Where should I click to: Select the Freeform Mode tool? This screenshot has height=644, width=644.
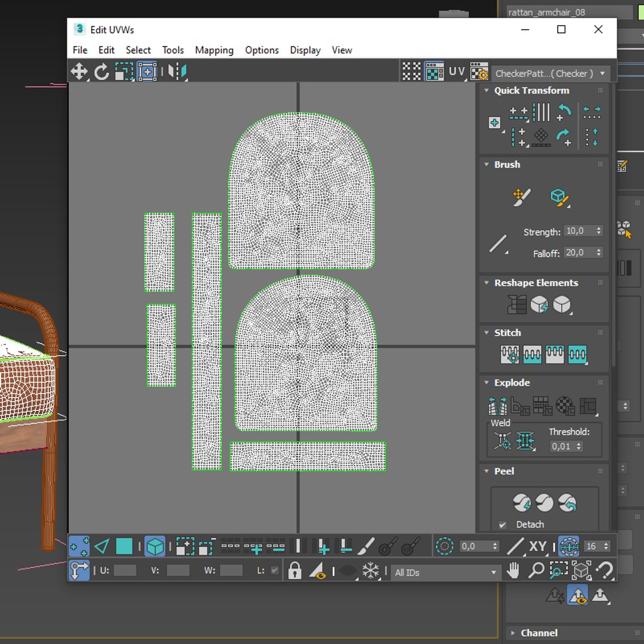pos(147,72)
